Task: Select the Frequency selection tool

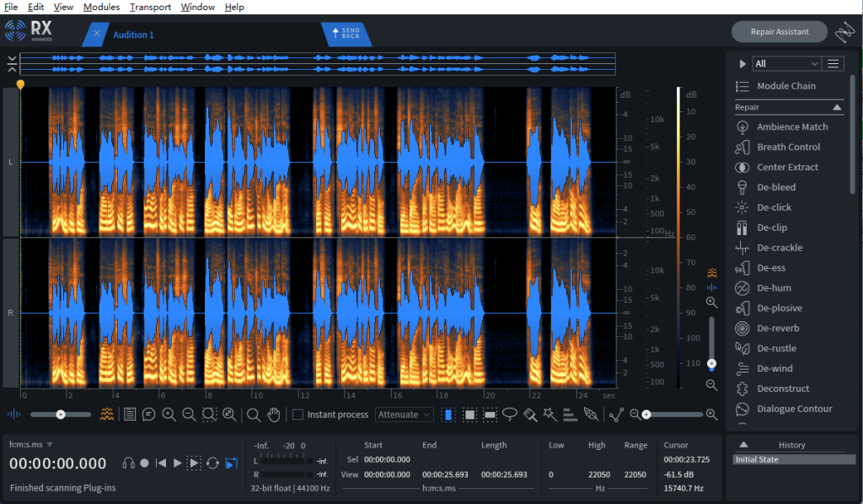Action: (490, 415)
